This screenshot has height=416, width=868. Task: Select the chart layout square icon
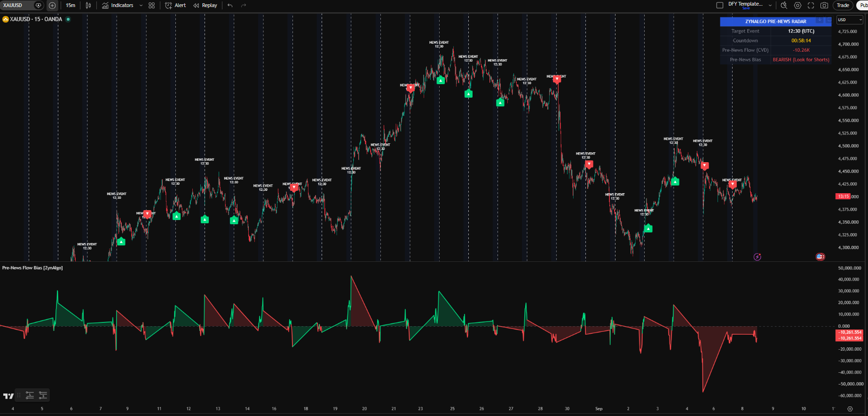point(719,5)
